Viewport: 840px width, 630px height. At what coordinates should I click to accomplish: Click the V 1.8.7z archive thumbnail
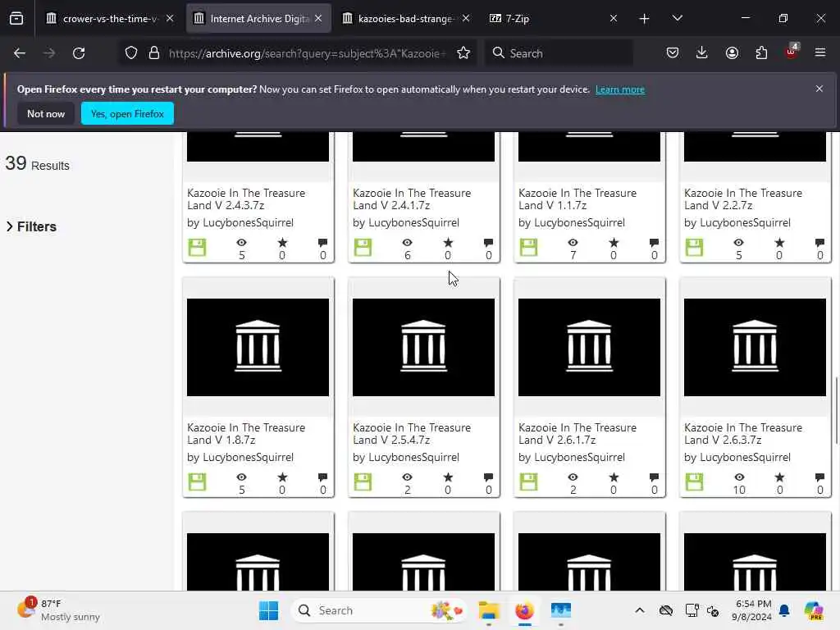[x=258, y=347]
